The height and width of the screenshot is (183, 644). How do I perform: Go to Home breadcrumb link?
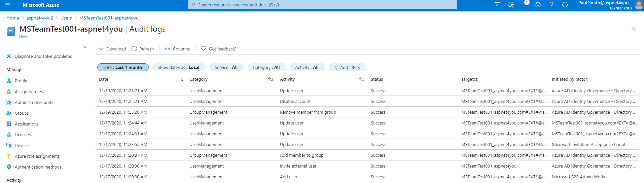point(13,18)
